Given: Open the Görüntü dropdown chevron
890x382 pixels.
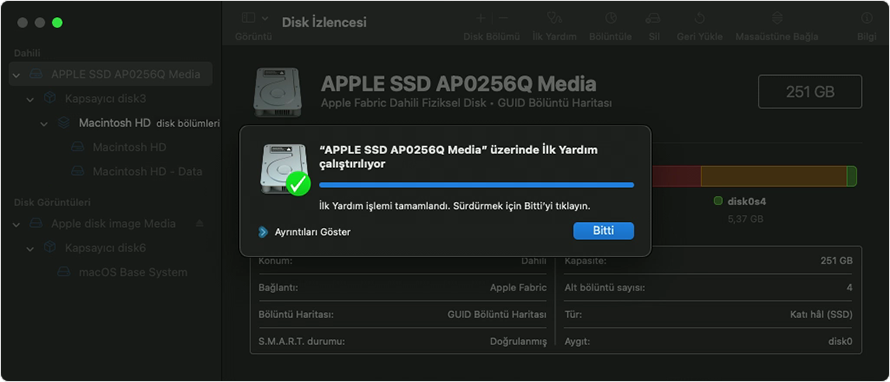Looking at the screenshot, I should [265, 18].
